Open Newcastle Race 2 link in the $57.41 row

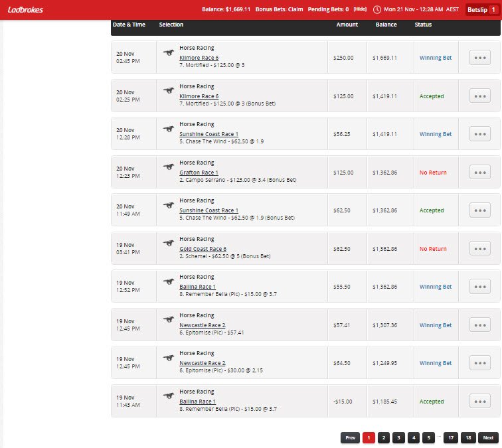203,325
